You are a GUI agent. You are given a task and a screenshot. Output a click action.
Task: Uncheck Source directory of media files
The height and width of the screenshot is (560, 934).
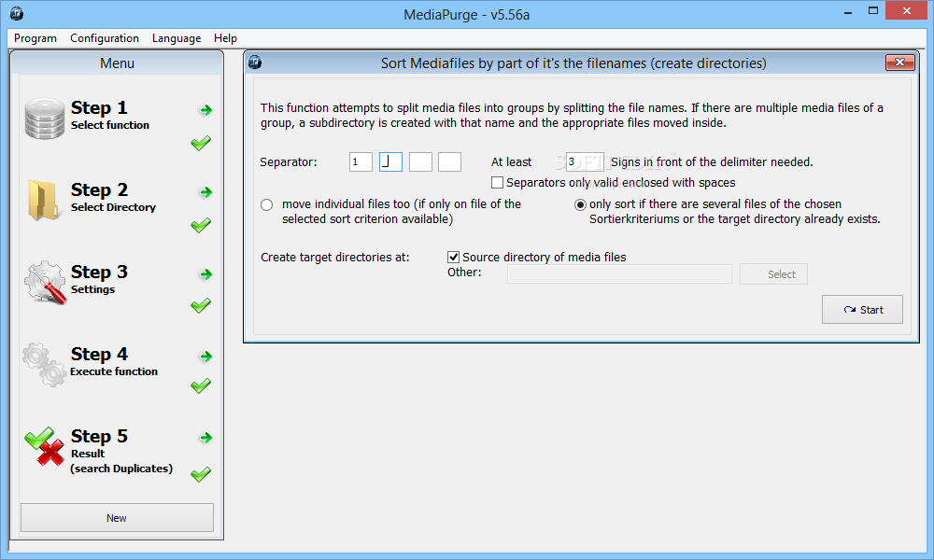pyautogui.click(x=453, y=257)
